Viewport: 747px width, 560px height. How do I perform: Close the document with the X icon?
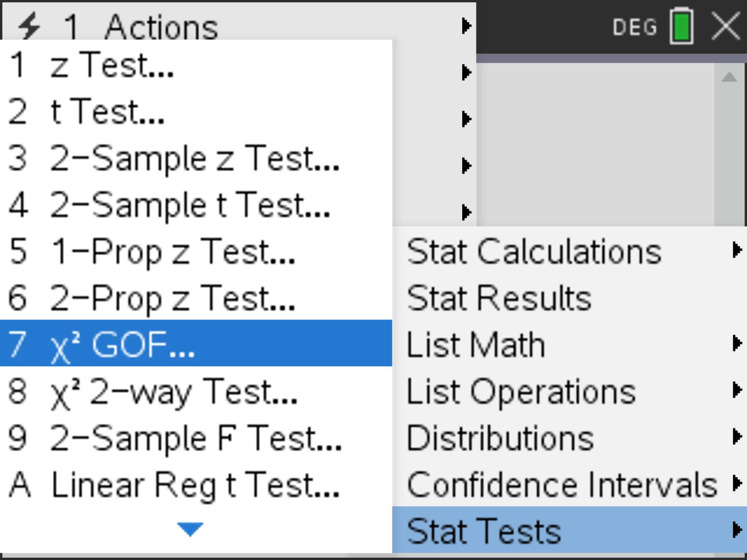(726, 26)
